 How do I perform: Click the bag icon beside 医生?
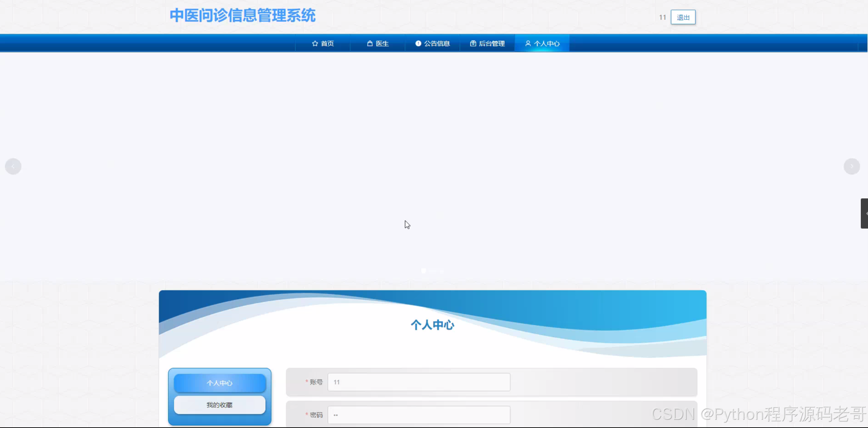point(370,44)
